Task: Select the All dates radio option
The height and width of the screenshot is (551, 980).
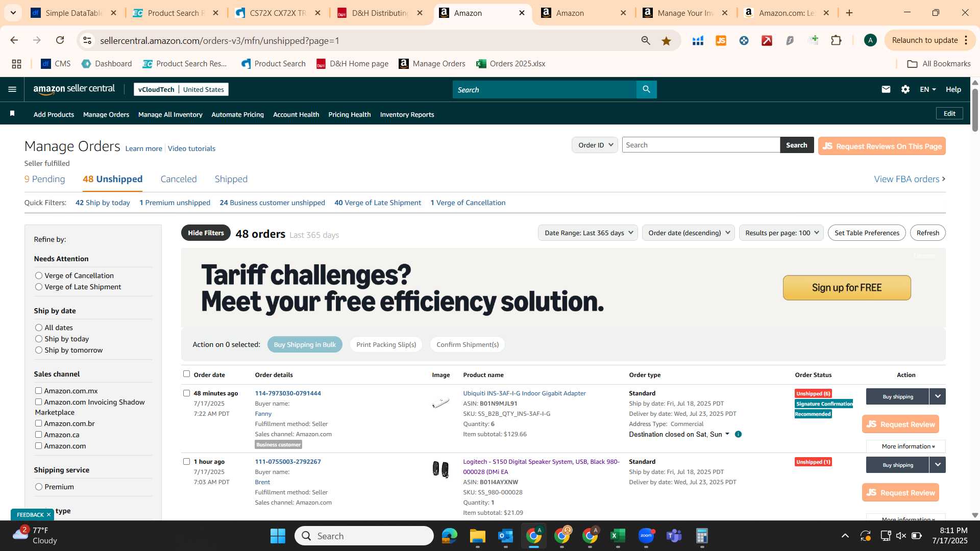Action: click(x=39, y=328)
